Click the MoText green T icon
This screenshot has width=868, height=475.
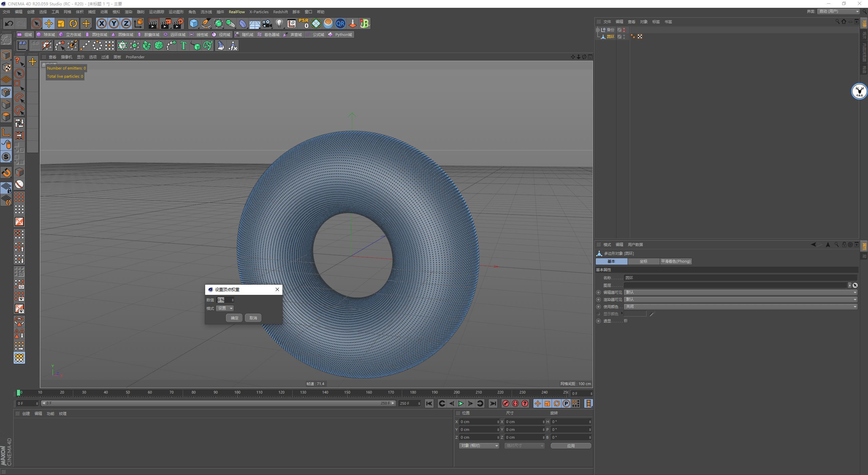click(x=183, y=45)
